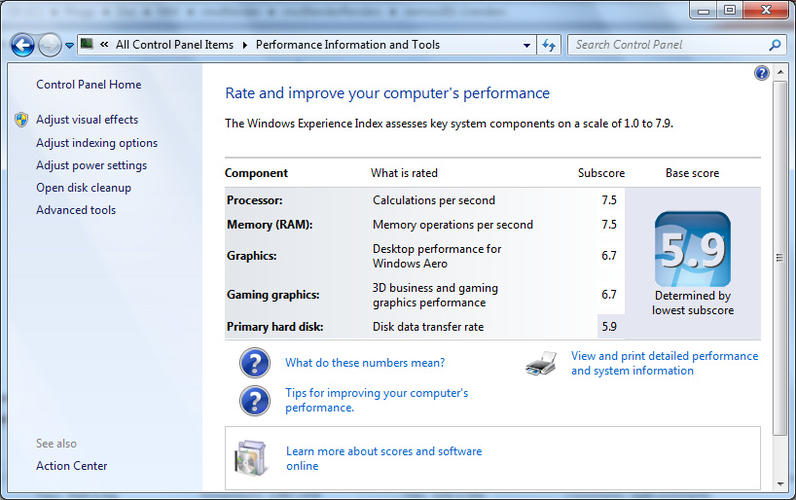Open Advanced tools
796x500 pixels.
[76, 210]
